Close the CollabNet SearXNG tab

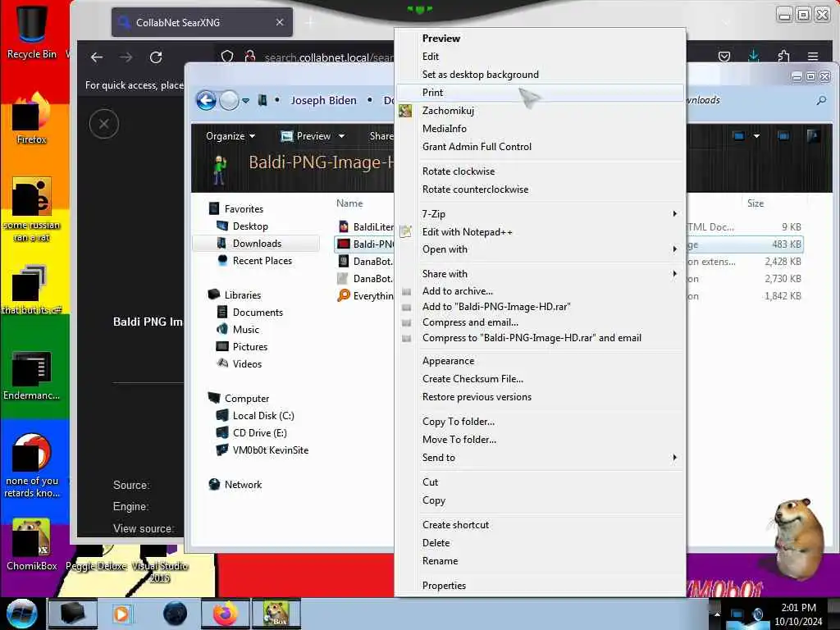pyautogui.click(x=280, y=22)
